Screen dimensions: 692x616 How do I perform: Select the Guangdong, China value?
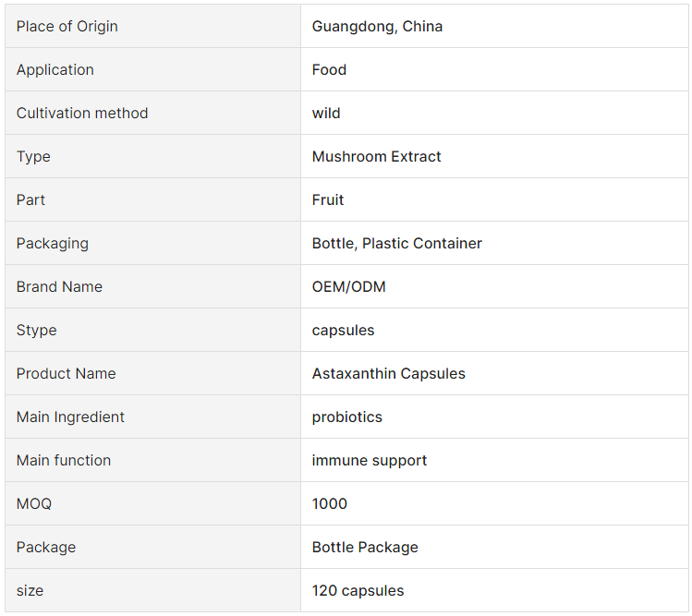coord(377,27)
